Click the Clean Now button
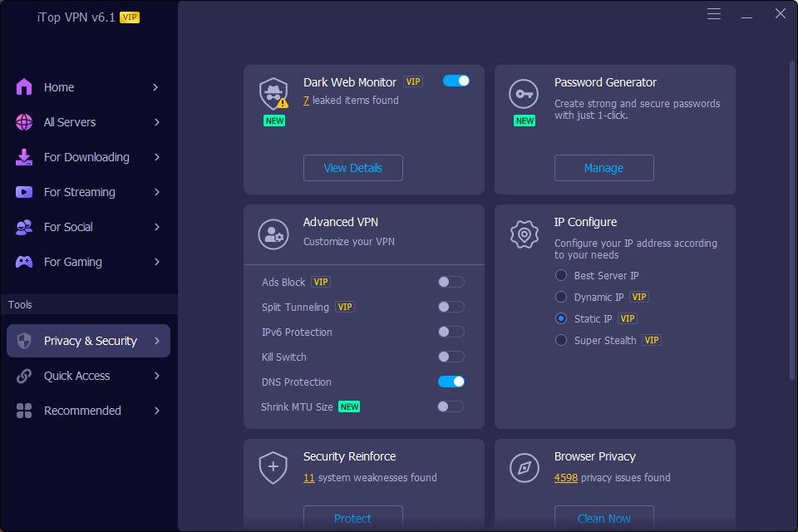The height and width of the screenshot is (532, 798). [603, 518]
